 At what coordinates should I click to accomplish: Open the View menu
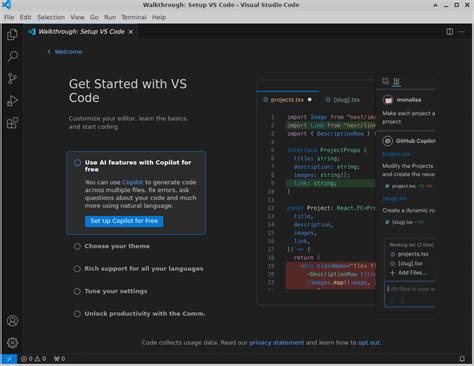click(x=77, y=17)
